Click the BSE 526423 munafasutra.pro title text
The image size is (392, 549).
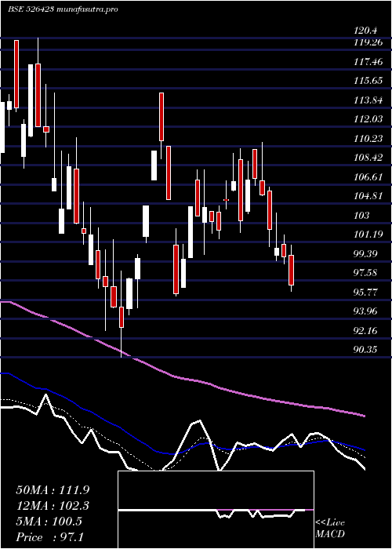[x=63, y=9]
